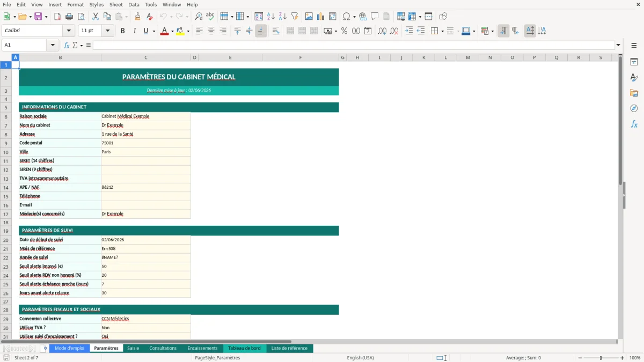Toggle Wrap Text button
Image resolution: width=644 pixels, height=362 pixels.
click(276, 31)
